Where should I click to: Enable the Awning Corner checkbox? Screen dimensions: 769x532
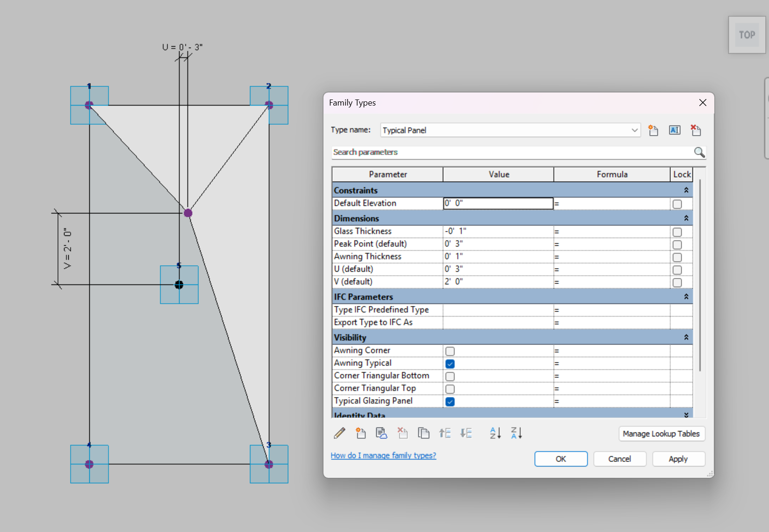click(450, 351)
